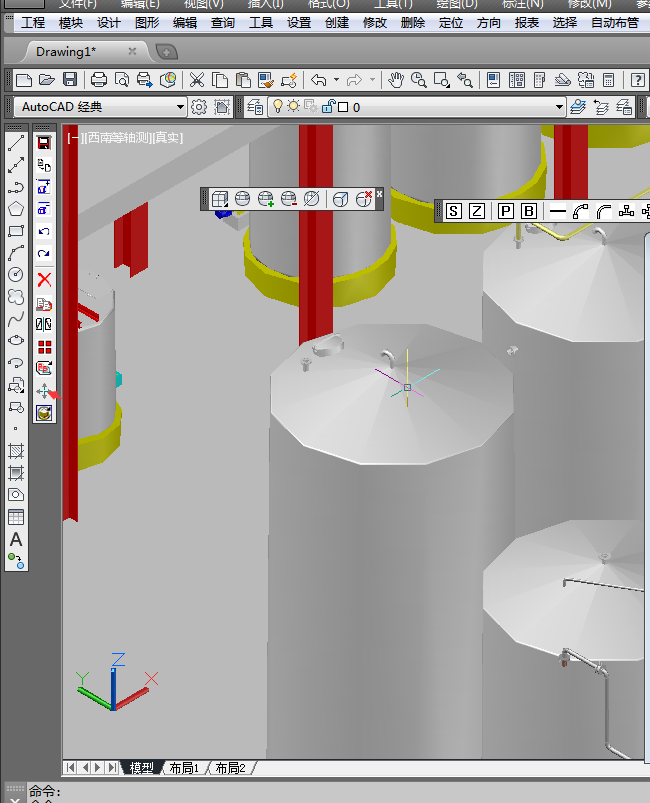This screenshot has height=803, width=650.
Task: Open the AutoCAD 经典 workspace dropdown
Action: click(x=180, y=107)
